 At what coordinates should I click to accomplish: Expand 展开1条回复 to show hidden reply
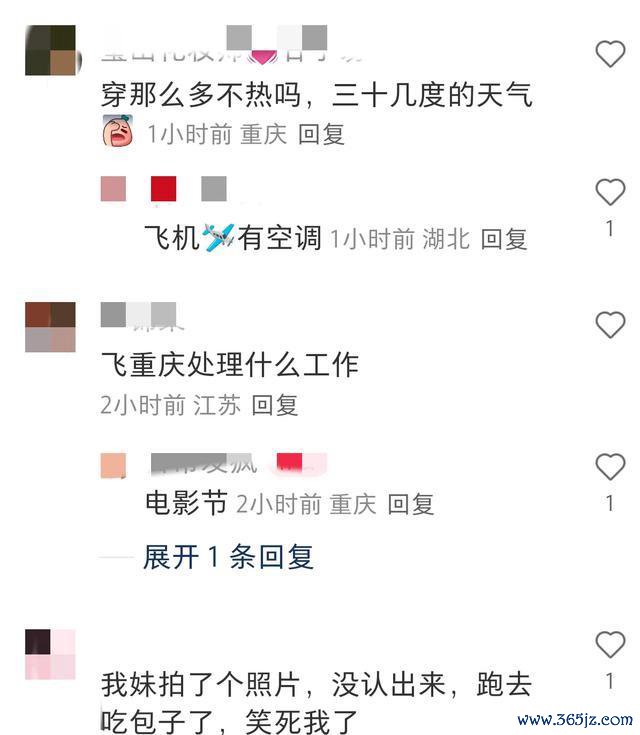[x=228, y=557]
